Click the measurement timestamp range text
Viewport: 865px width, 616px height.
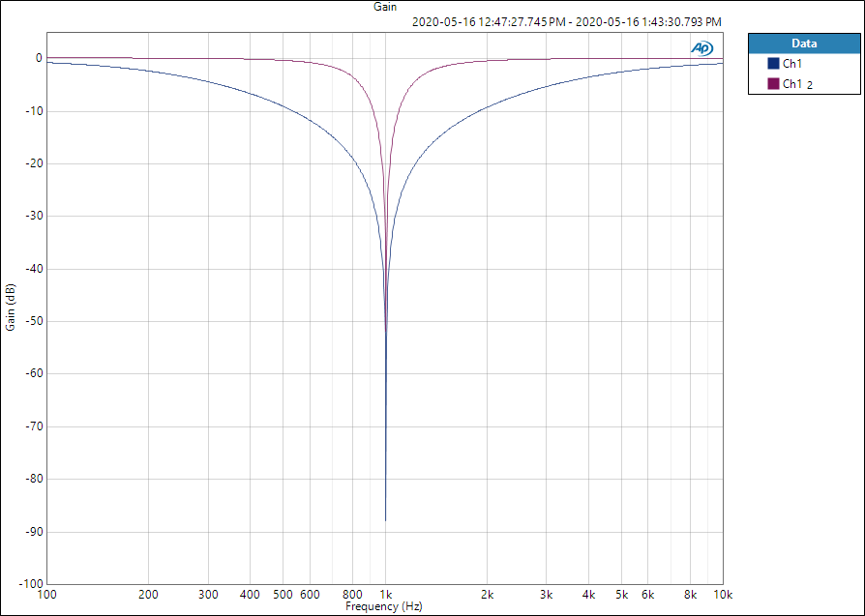(x=567, y=22)
